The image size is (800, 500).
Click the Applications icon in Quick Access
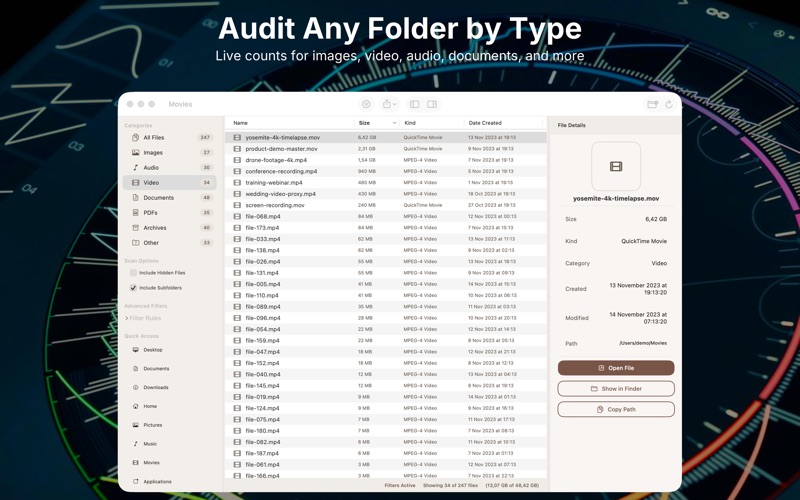point(135,482)
